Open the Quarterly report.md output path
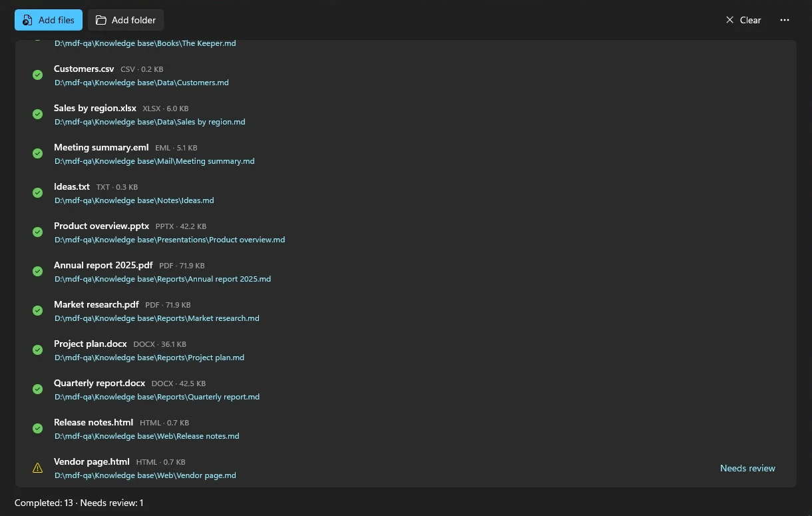This screenshot has height=516, width=812. coord(157,397)
